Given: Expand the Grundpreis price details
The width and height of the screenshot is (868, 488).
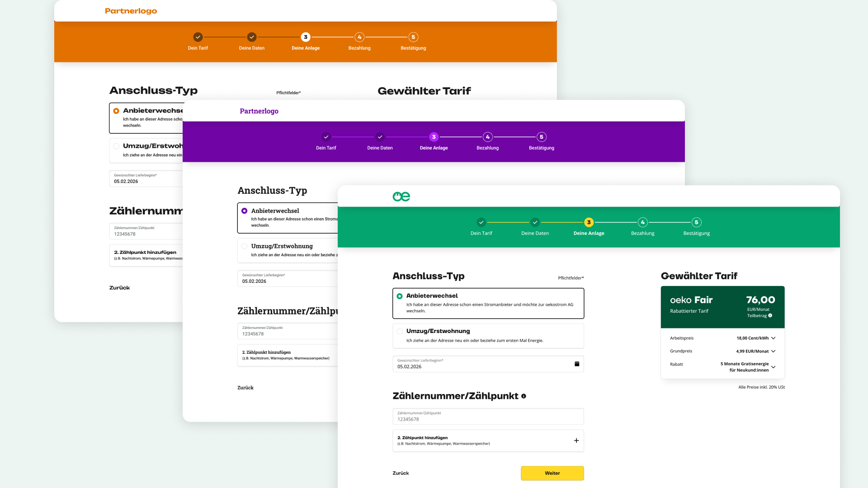Looking at the screenshot, I should (x=773, y=351).
